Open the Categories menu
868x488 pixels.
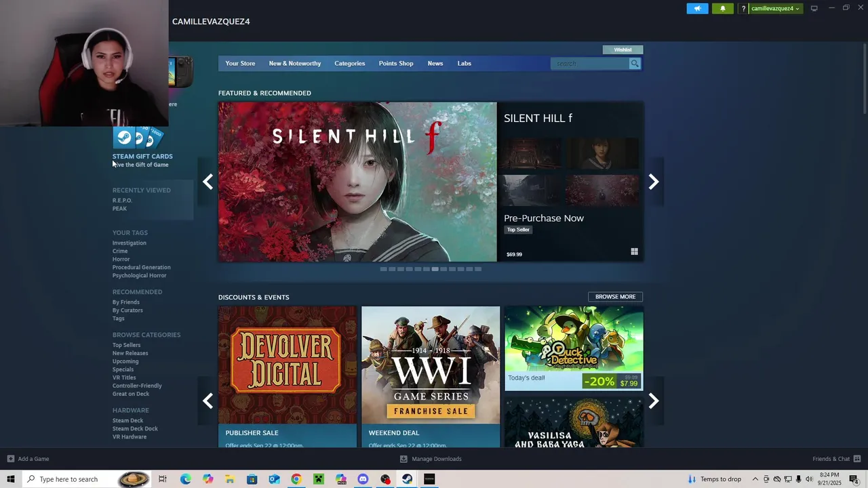click(x=349, y=64)
